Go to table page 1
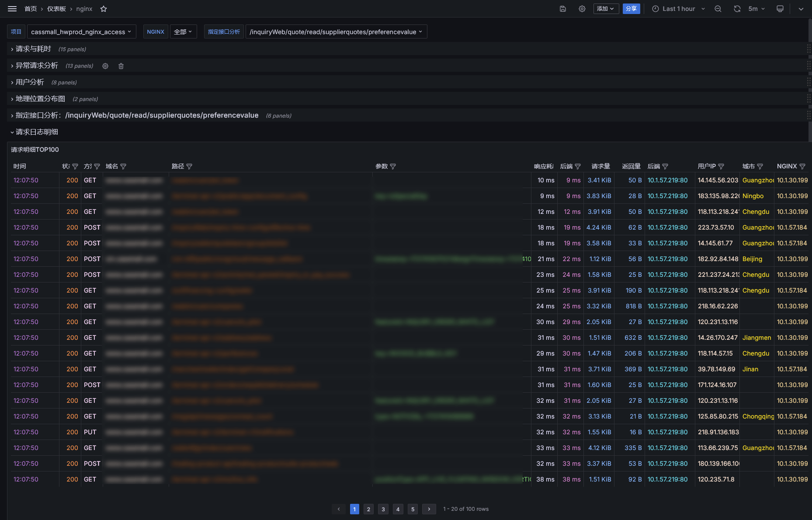Image resolution: width=812 pixels, height=520 pixels. pyautogui.click(x=354, y=509)
